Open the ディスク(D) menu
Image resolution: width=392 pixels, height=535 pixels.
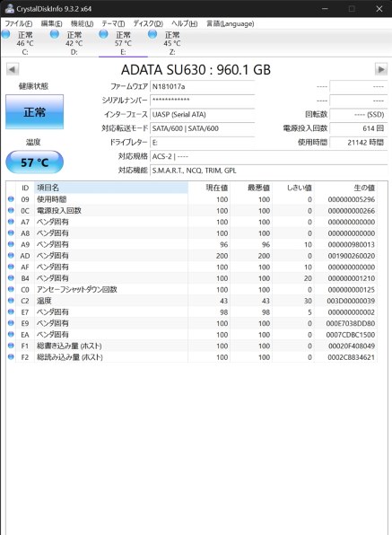coord(148,24)
